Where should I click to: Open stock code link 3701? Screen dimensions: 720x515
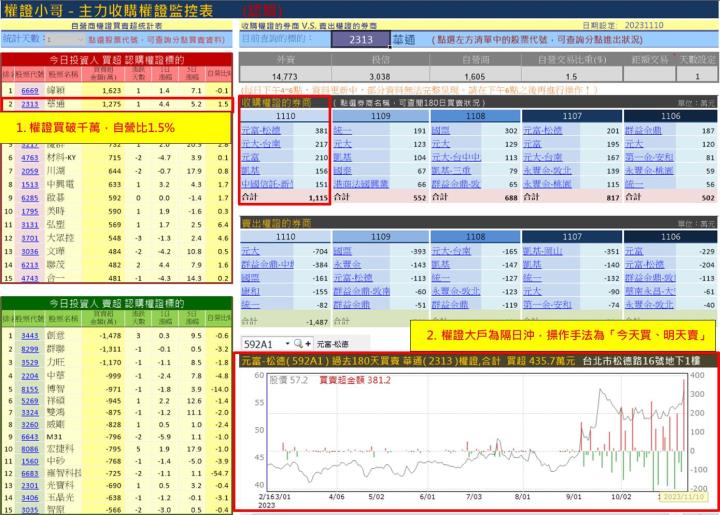tap(30, 238)
